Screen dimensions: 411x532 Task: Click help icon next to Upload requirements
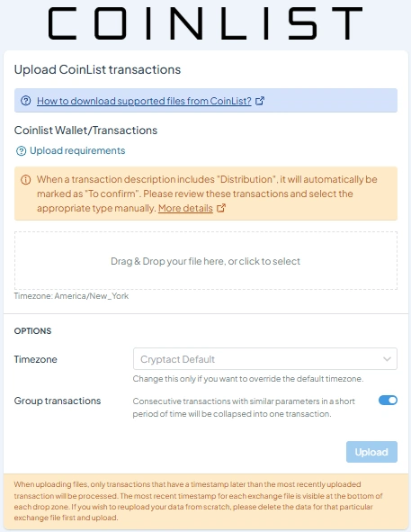tap(21, 151)
